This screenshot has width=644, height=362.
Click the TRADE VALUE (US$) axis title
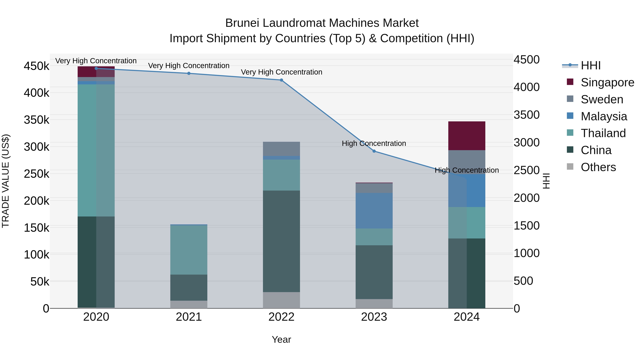[x=6, y=181]
